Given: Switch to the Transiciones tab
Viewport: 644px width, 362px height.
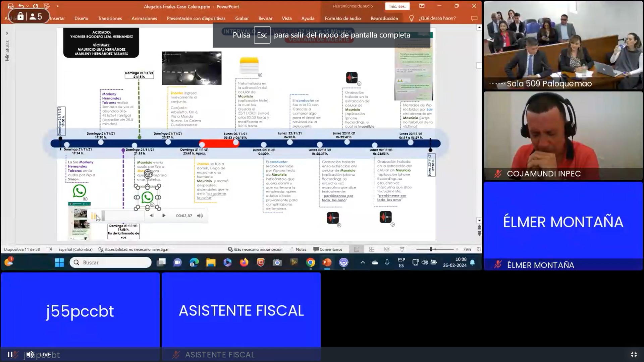Looking at the screenshot, I should [110, 18].
